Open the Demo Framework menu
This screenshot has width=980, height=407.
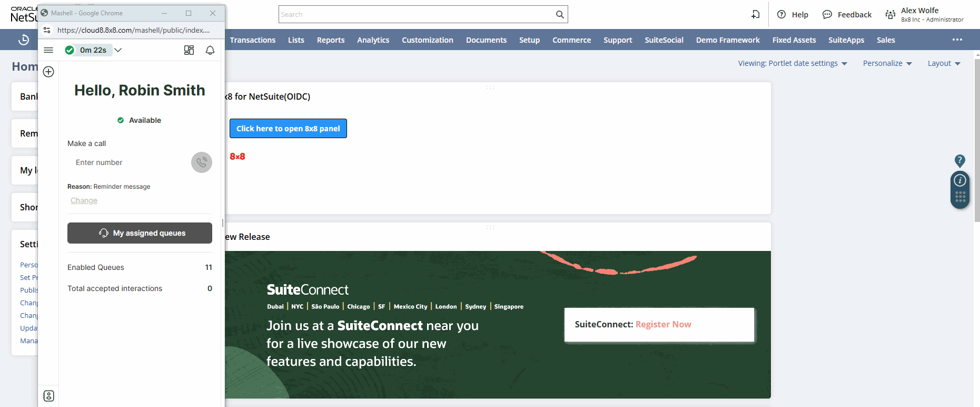click(728, 40)
